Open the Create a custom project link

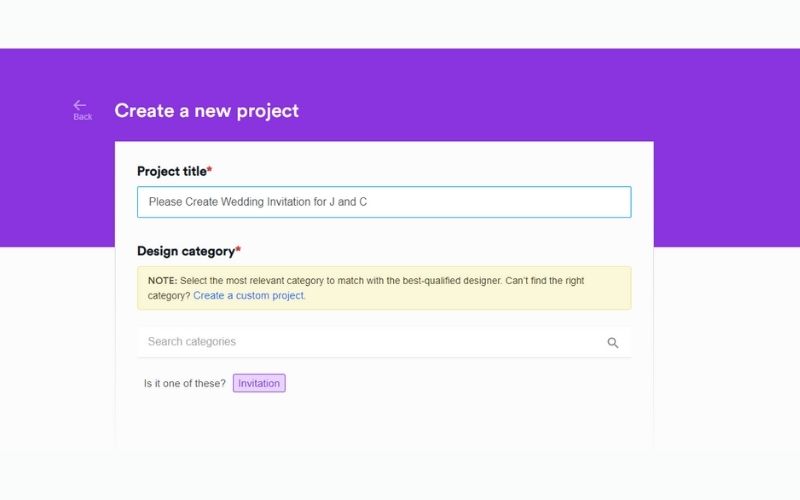pyautogui.click(x=249, y=296)
